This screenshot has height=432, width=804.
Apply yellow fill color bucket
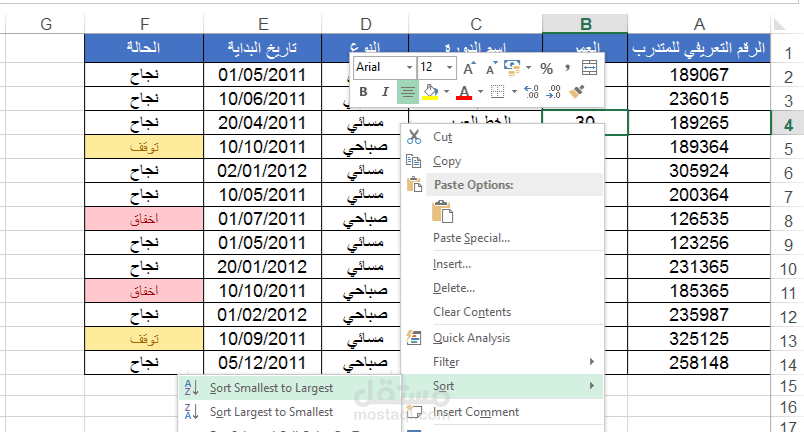430,92
